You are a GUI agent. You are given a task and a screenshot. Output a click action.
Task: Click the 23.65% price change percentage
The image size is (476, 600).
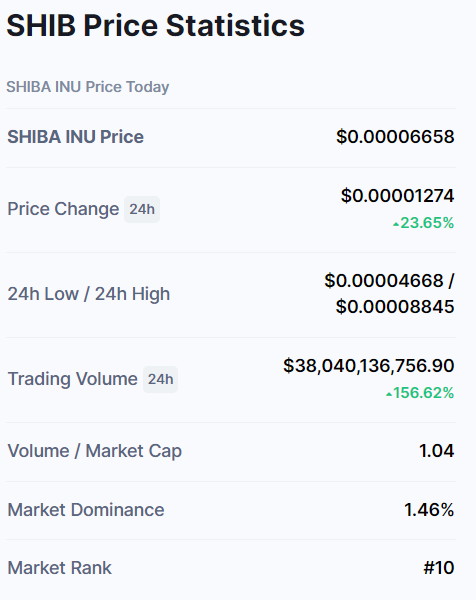click(427, 223)
